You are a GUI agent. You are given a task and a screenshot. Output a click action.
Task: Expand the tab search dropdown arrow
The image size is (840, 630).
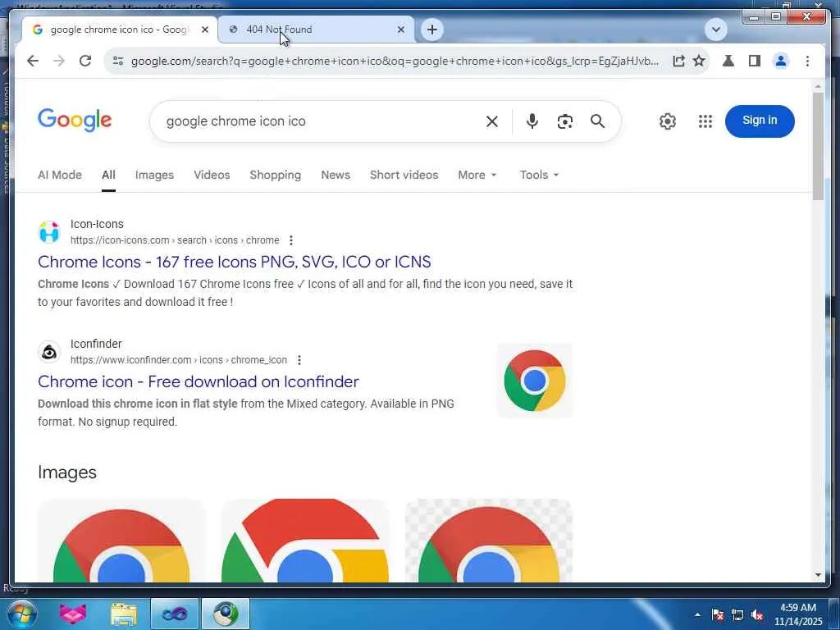point(715,30)
